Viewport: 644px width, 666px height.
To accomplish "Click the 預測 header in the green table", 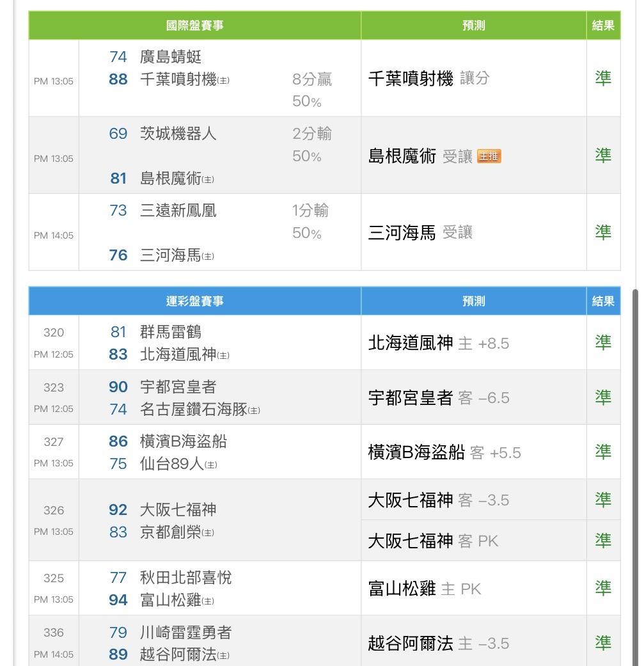I will 473,26.
